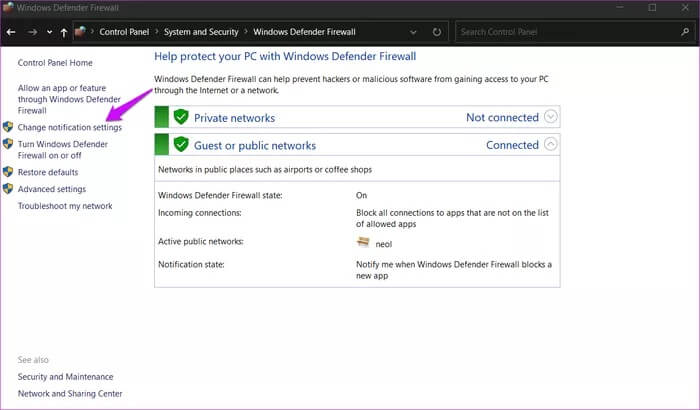Select System and Security breadcrumb

pyautogui.click(x=201, y=32)
